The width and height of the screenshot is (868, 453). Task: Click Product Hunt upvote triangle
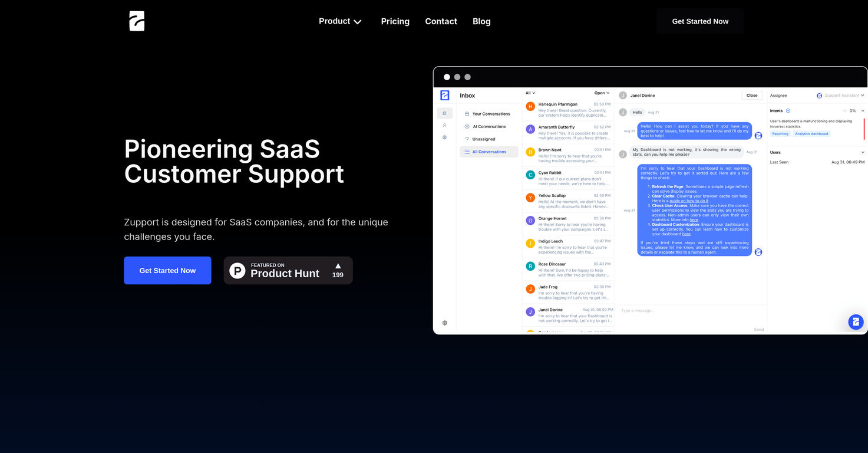(338, 266)
